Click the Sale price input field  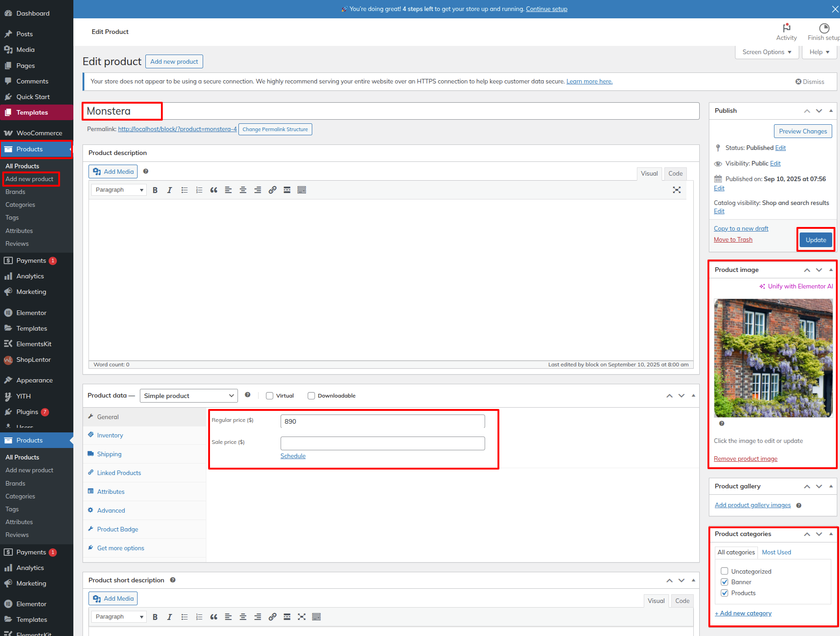click(x=382, y=443)
